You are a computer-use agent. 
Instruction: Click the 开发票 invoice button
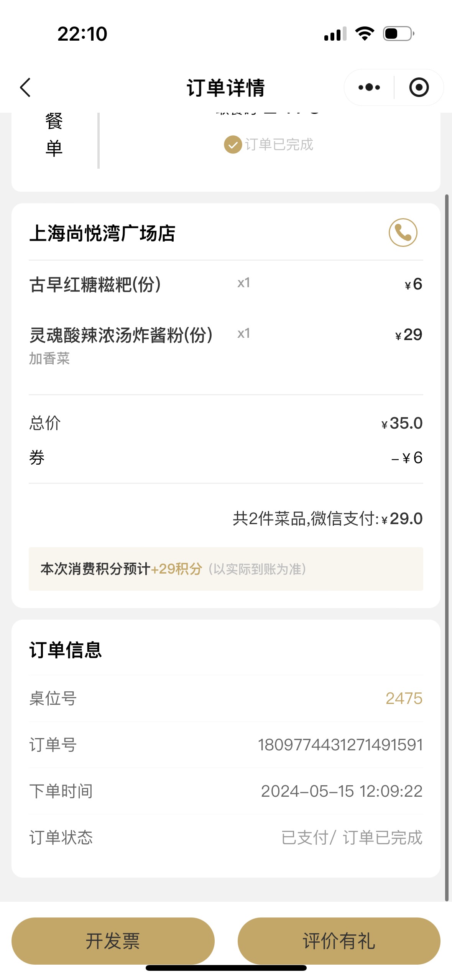coord(113,941)
